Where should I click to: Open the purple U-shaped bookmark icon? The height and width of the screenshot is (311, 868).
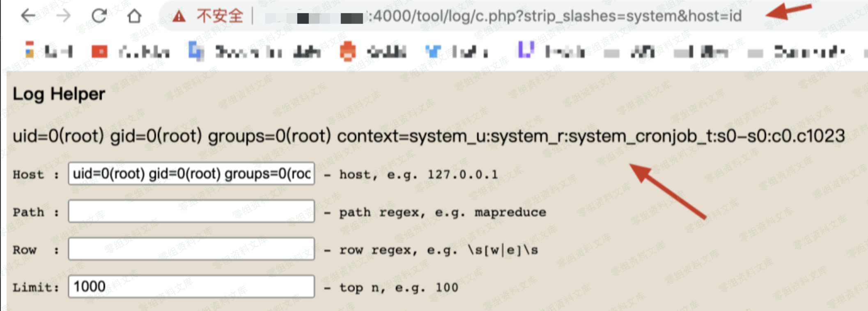(x=526, y=50)
